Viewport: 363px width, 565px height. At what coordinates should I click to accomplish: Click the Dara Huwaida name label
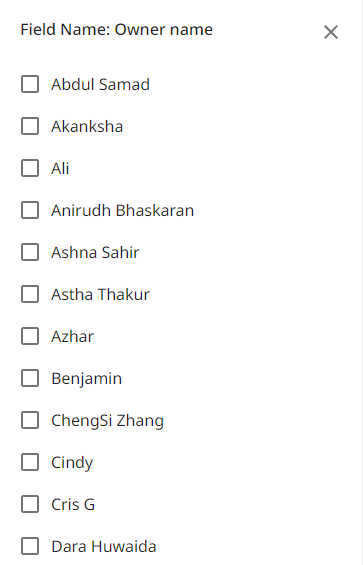coord(104,547)
